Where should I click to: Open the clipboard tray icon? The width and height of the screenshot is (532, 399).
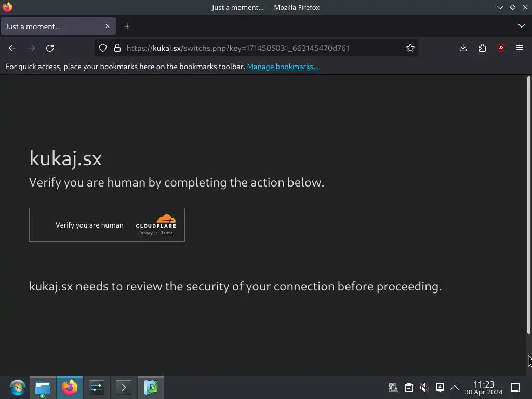408,388
